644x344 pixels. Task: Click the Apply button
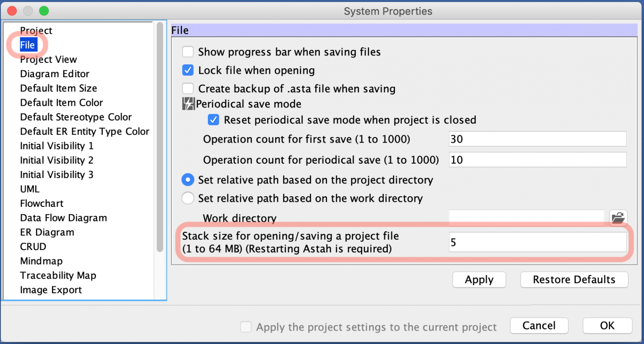(479, 279)
